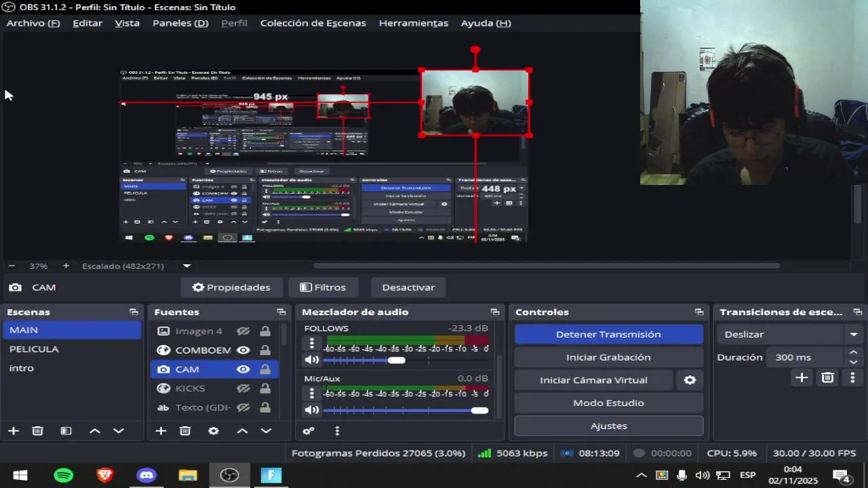Hide the COMBOEM source eye icon

[243, 350]
